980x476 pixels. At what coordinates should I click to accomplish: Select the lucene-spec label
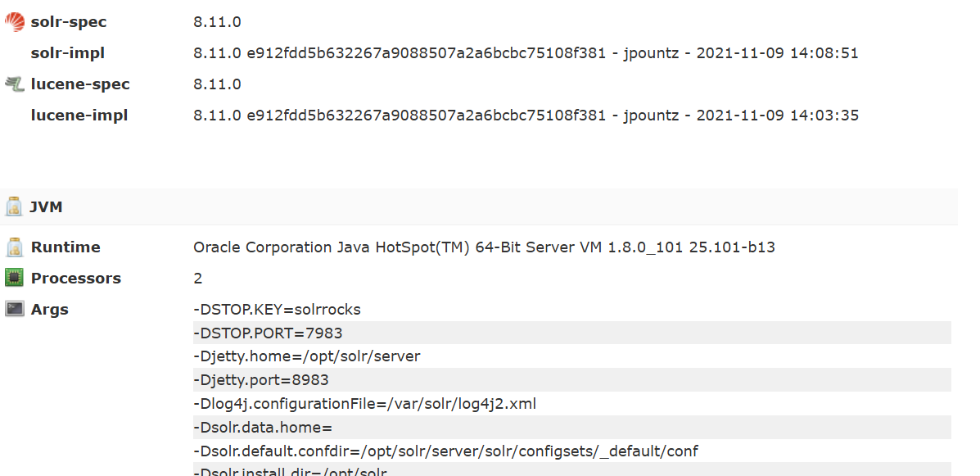pyautogui.click(x=80, y=84)
